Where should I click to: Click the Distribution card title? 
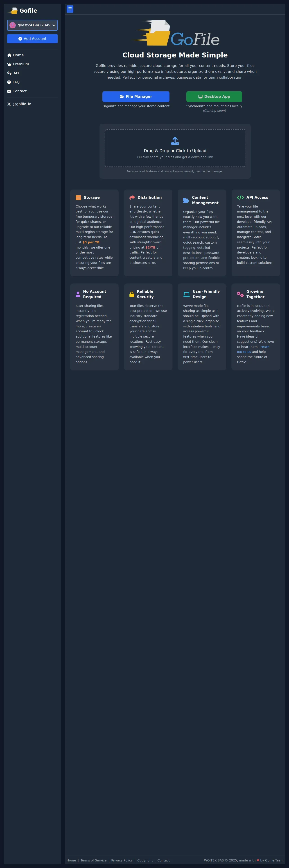point(149,198)
